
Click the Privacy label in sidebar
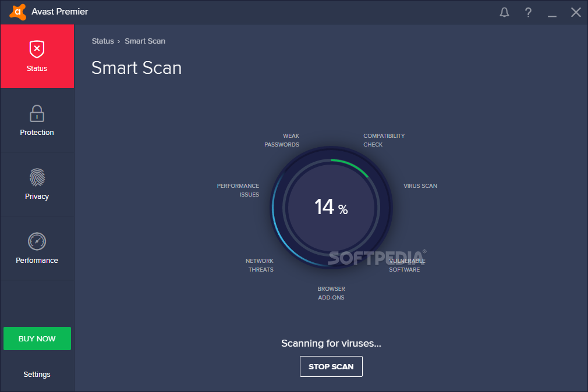tap(37, 197)
